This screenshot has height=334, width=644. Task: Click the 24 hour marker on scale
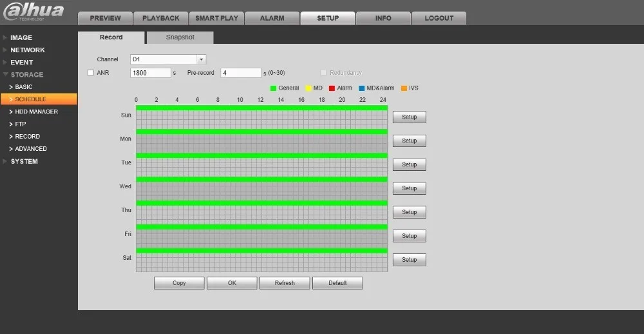tap(383, 100)
